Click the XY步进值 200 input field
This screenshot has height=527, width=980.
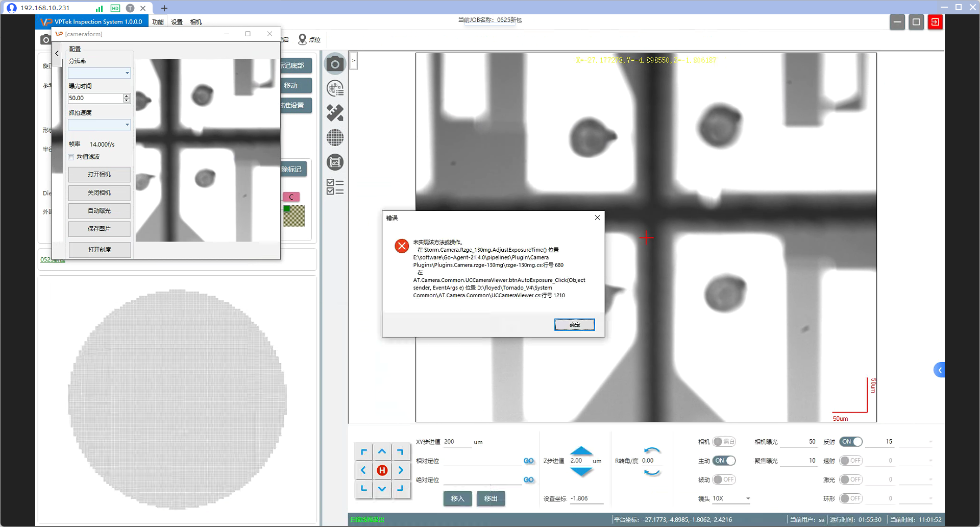coord(457,442)
